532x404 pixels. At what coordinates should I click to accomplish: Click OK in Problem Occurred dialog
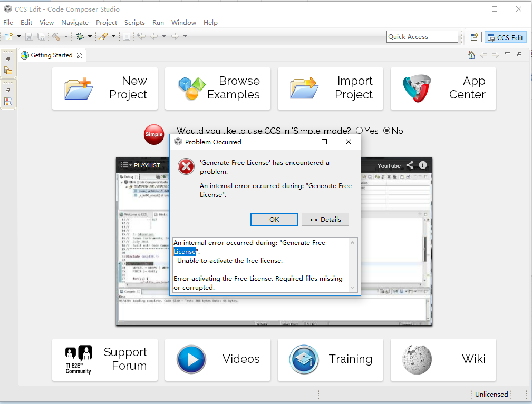(274, 219)
